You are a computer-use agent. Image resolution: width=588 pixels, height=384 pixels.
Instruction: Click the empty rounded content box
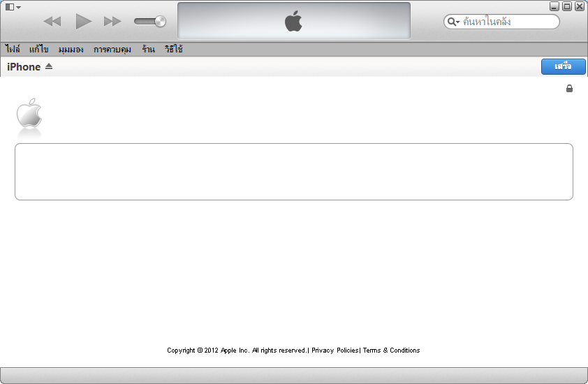point(294,172)
